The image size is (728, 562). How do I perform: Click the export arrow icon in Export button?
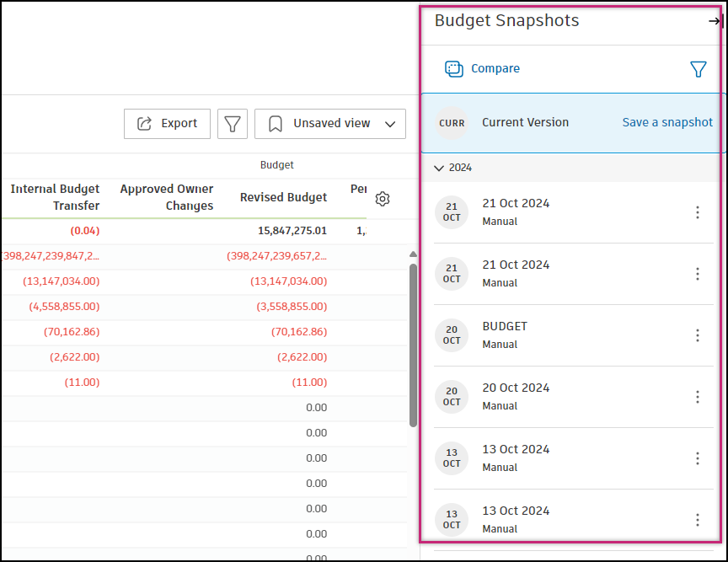tap(144, 124)
